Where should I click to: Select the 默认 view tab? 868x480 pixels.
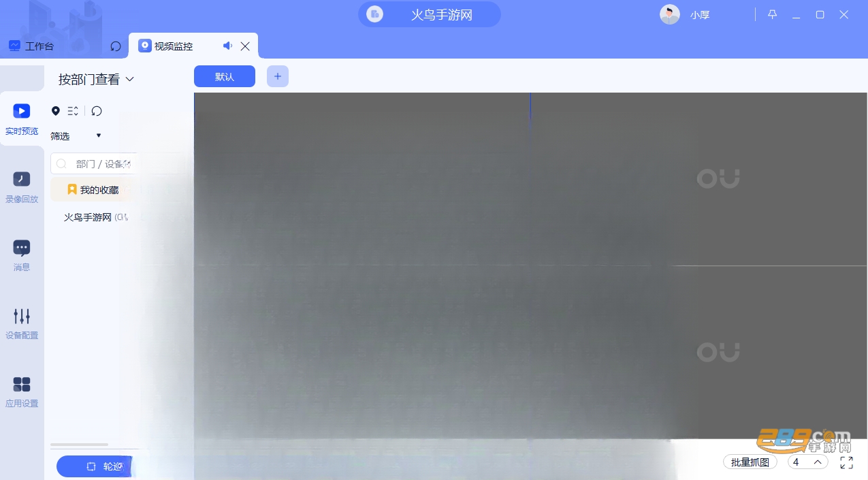point(225,76)
